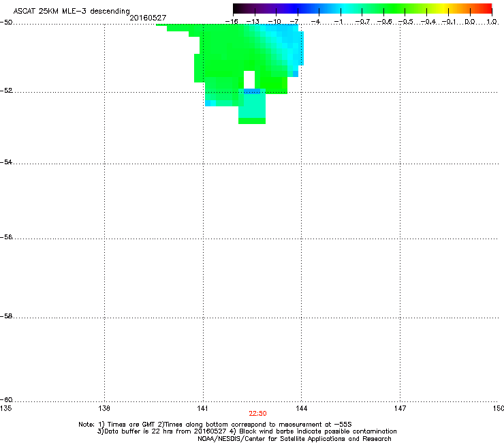The image size is (504, 443).
Task: Click the NOAA/NESDIS credit line
Action: point(294,439)
